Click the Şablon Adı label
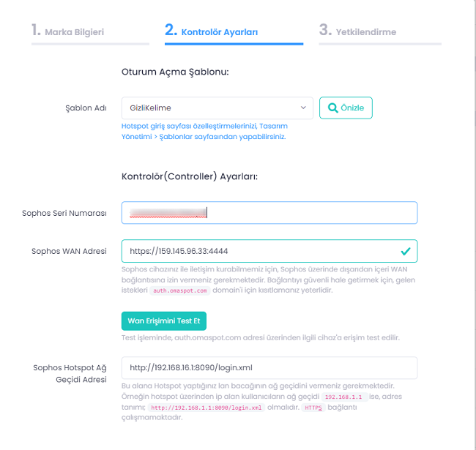 pos(86,108)
